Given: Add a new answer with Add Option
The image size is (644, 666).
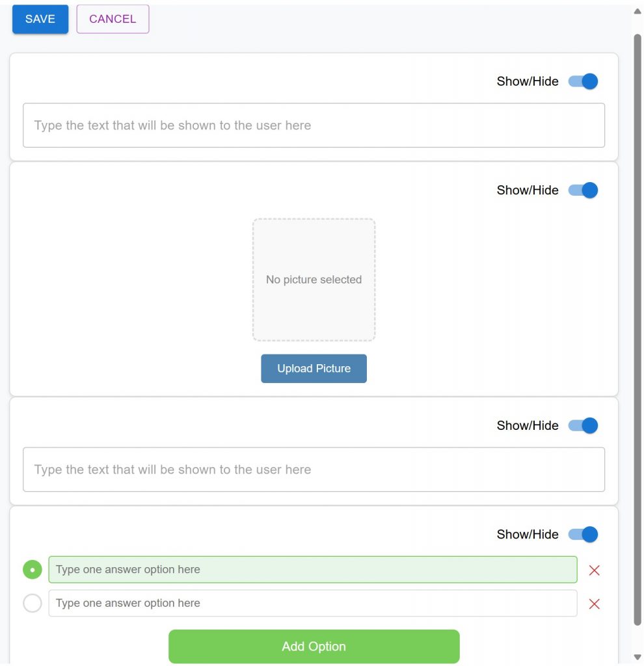Looking at the screenshot, I should pos(314,646).
